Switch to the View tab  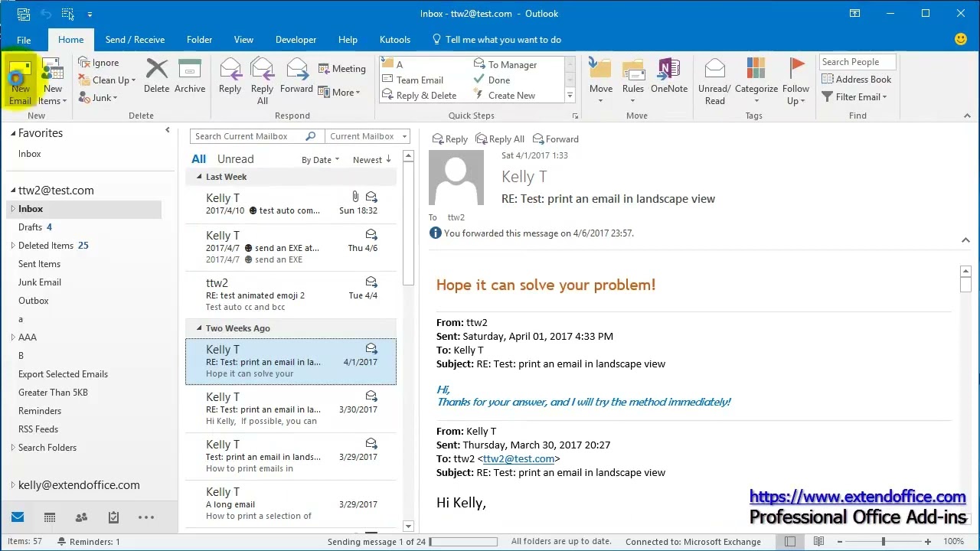[243, 40]
